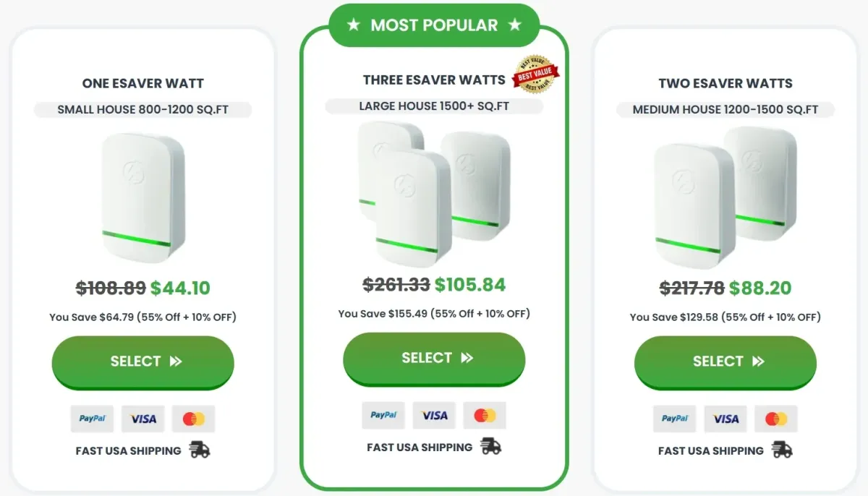
Task: Click the Most Popular banner
Action: (434, 25)
